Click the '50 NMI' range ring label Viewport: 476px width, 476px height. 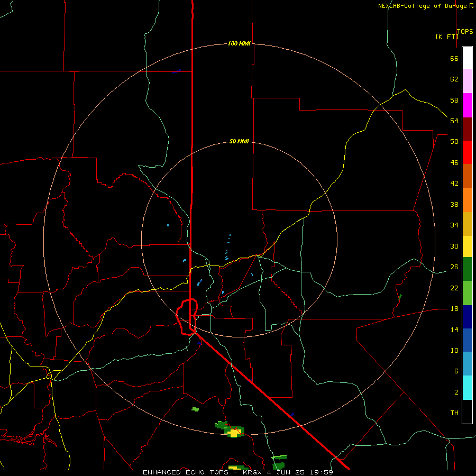tap(239, 141)
